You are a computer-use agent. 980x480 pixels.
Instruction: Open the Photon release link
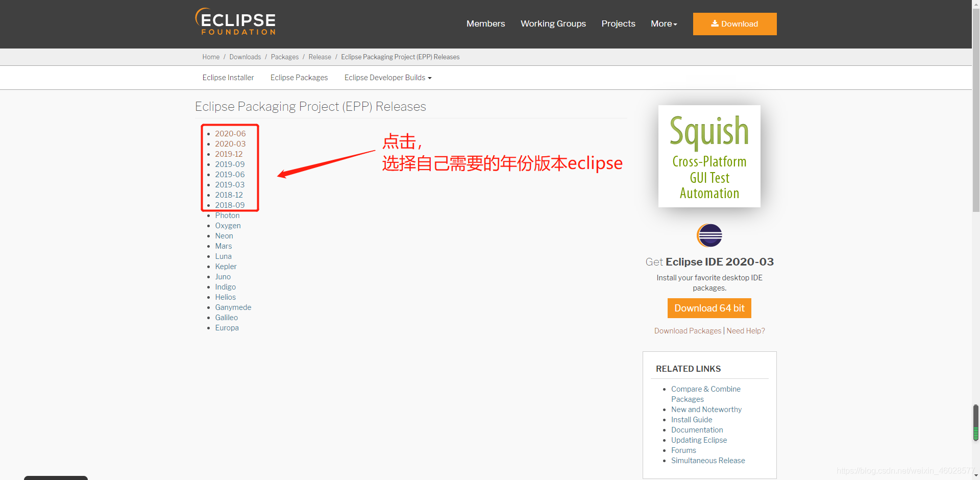click(227, 215)
